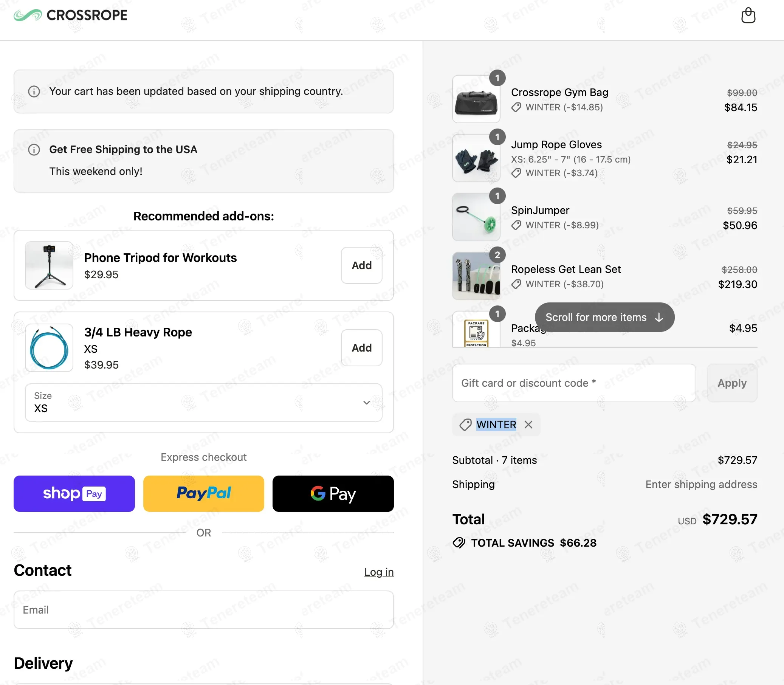
Task: Click the info icon beside cart updated notice
Action: tap(34, 92)
